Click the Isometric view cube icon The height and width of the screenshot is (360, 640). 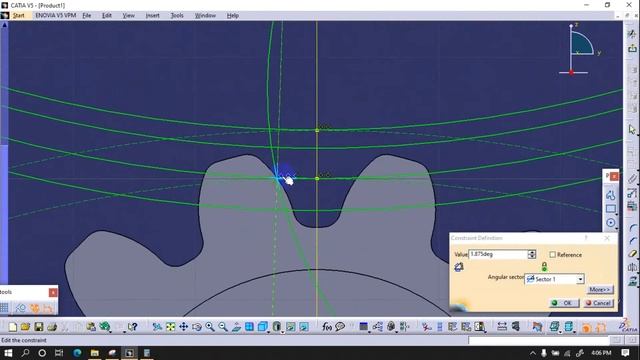click(262, 327)
